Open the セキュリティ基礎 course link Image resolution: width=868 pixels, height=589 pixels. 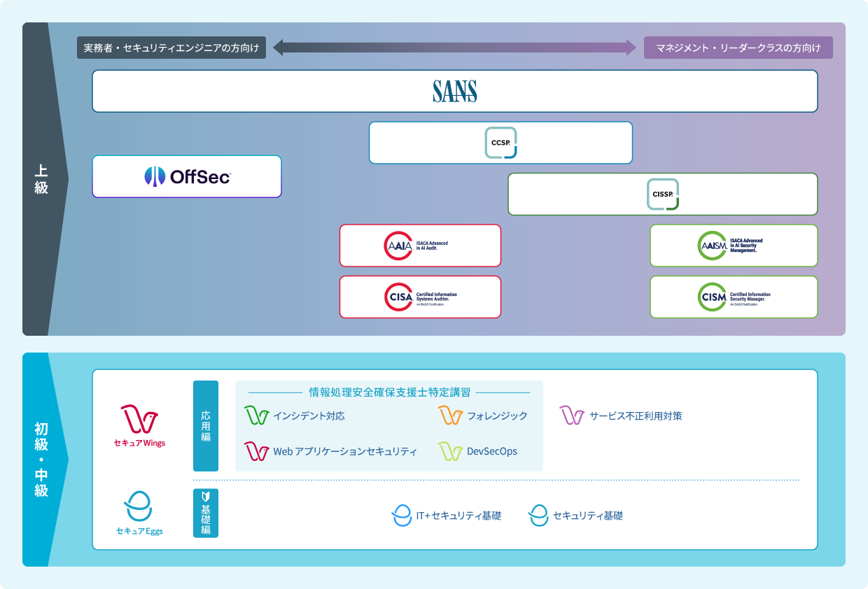point(588,516)
